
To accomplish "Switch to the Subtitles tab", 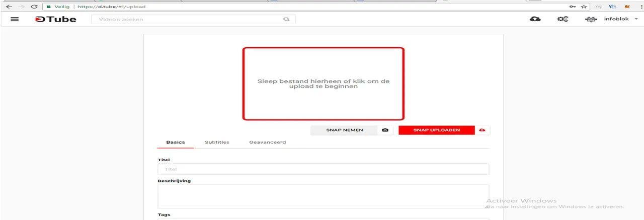I will (x=217, y=142).
